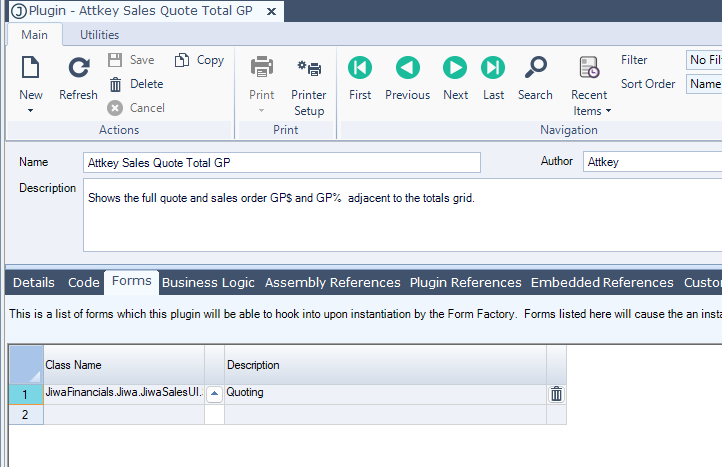
Task: Click the Print icon
Action: pos(262,67)
